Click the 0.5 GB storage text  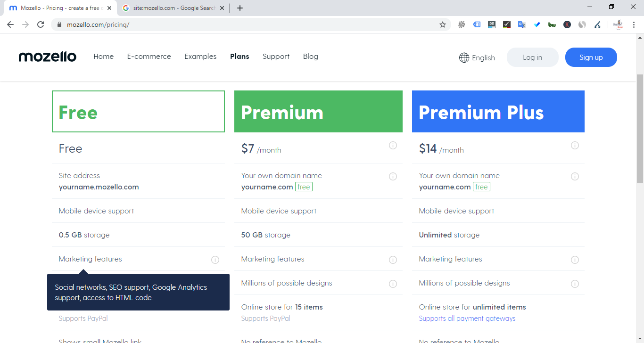84,235
